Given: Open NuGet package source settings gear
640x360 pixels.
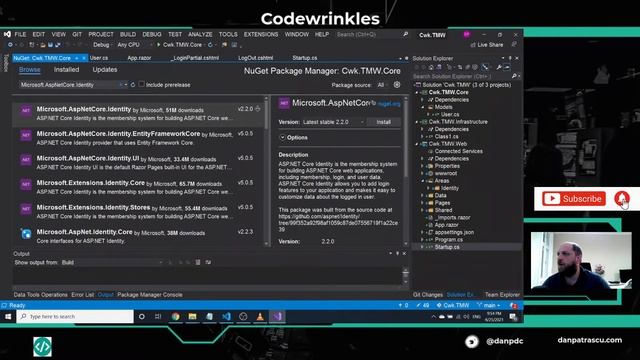Looking at the screenshot, I should point(397,85).
